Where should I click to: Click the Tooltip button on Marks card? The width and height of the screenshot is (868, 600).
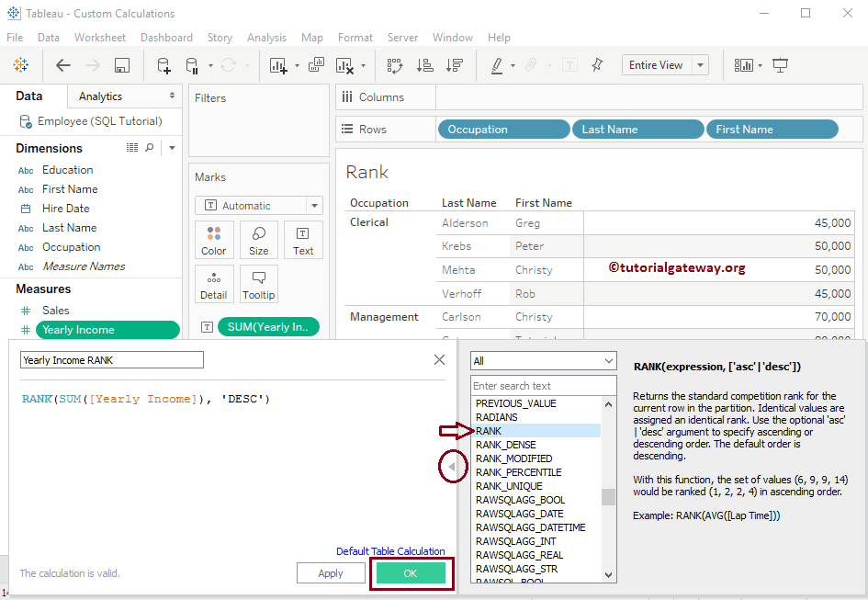pyautogui.click(x=258, y=284)
